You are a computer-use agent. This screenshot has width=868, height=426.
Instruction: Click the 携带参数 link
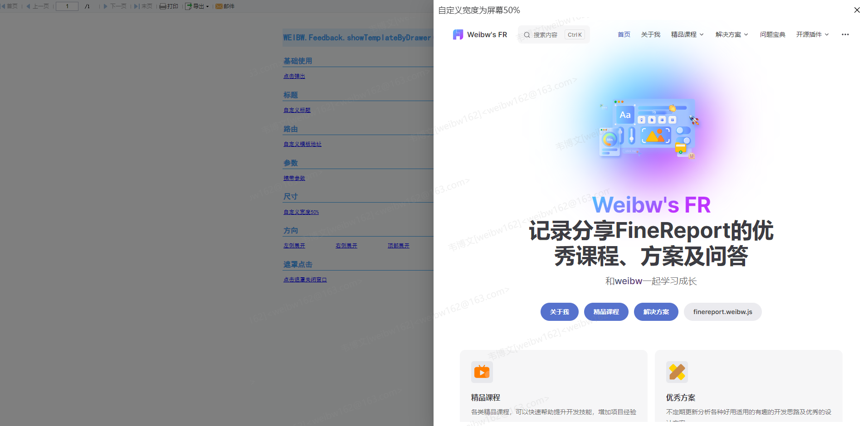294,178
